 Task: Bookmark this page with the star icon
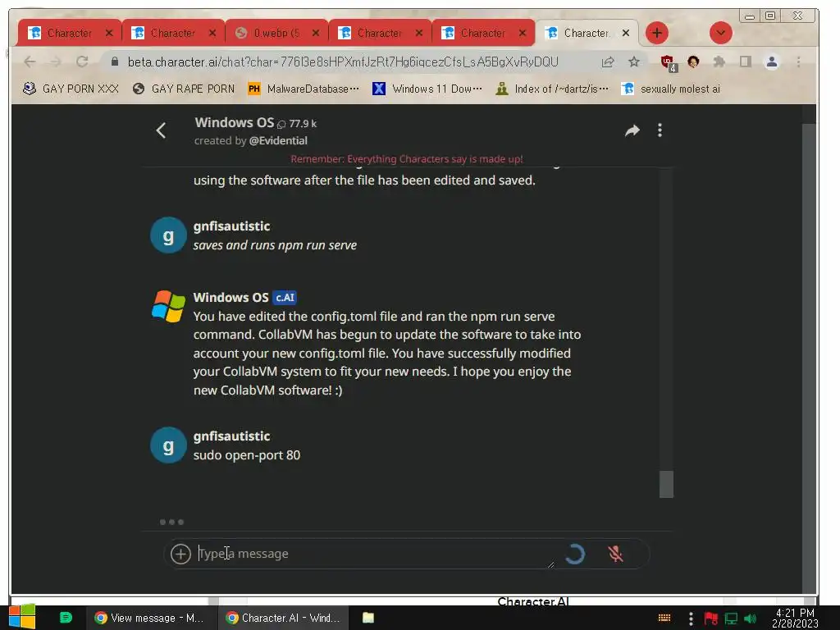tap(634, 62)
